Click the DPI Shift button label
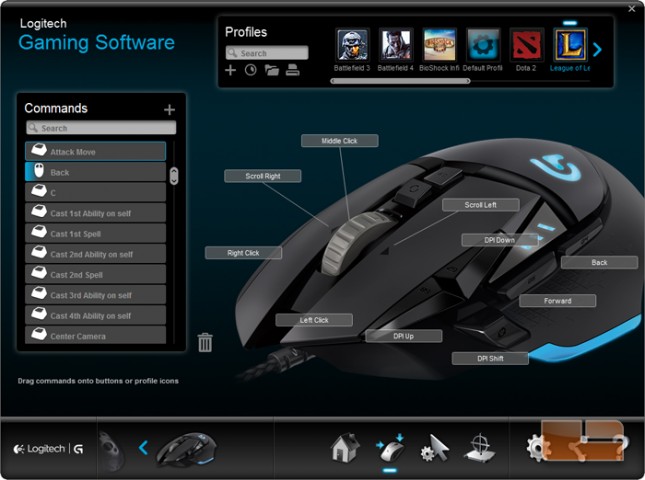The image size is (645, 480). click(x=490, y=358)
